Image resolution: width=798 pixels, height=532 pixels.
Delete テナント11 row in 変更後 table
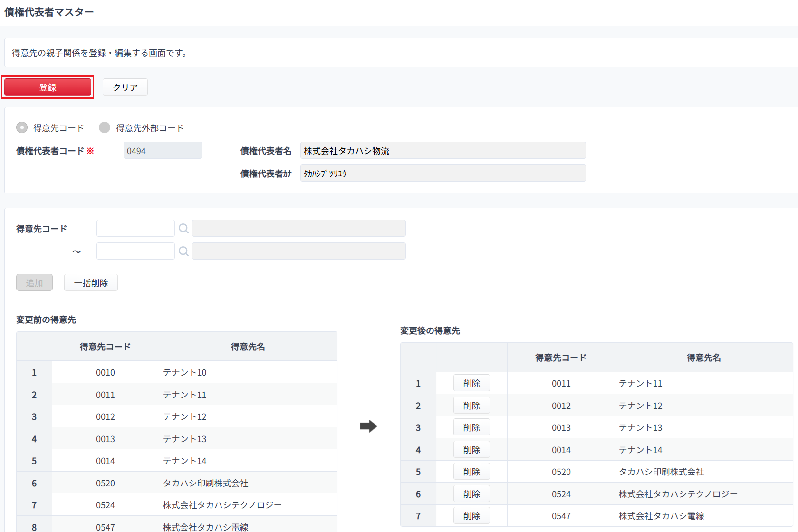(471, 383)
